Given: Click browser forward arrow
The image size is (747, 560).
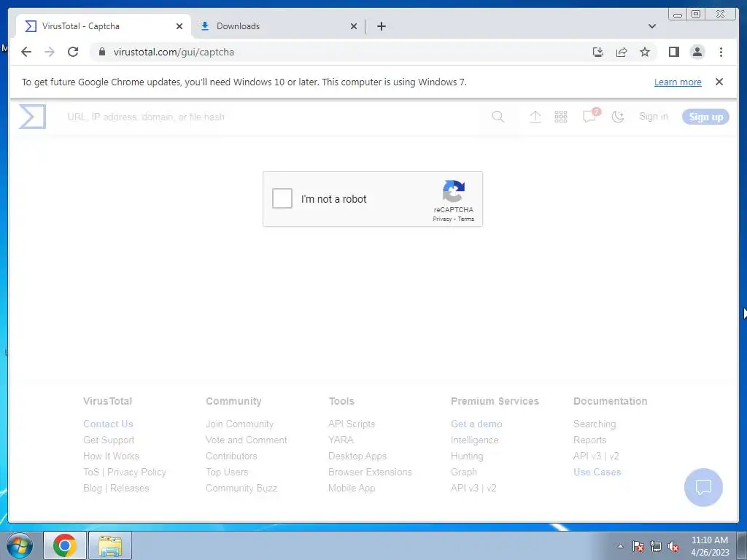Looking at the screenshot, I should tap(50, 52).
